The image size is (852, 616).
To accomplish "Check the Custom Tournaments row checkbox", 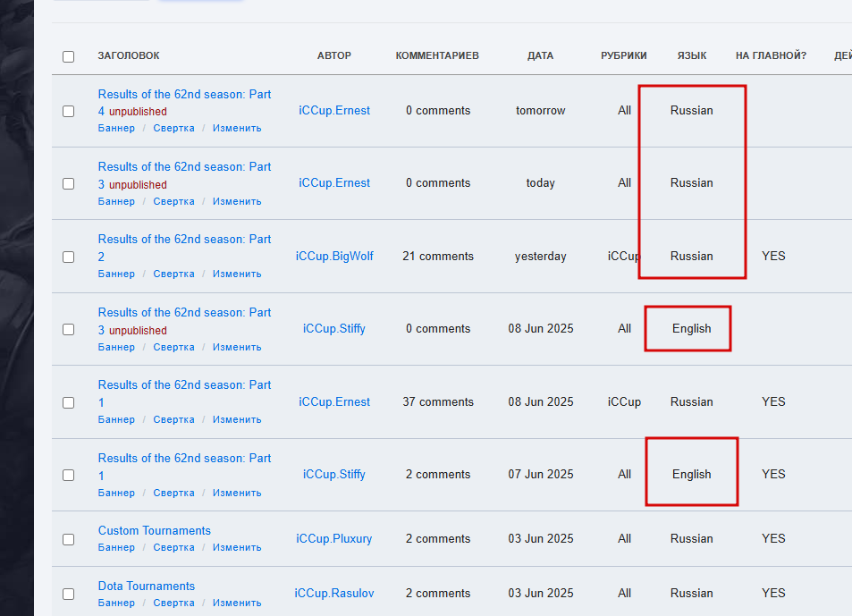I will 69,539.
